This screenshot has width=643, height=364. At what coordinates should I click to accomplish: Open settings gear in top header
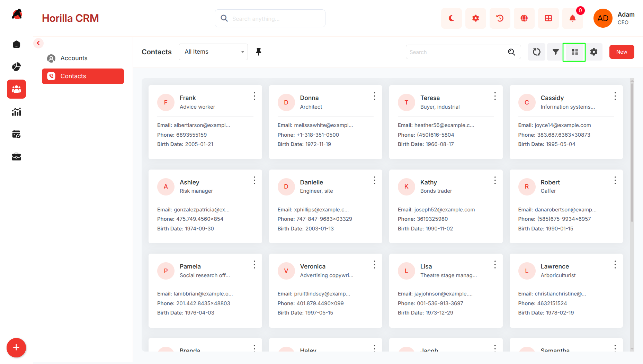tap(475, 18)
